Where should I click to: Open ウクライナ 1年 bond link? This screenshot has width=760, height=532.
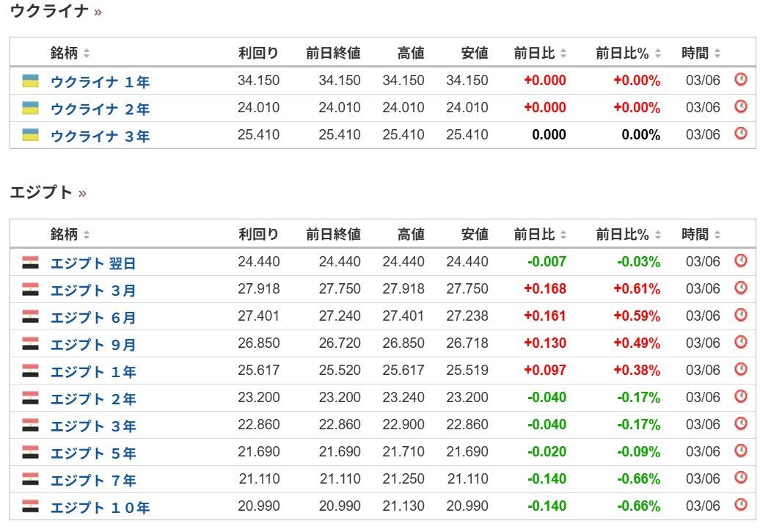tap(100, 81)
